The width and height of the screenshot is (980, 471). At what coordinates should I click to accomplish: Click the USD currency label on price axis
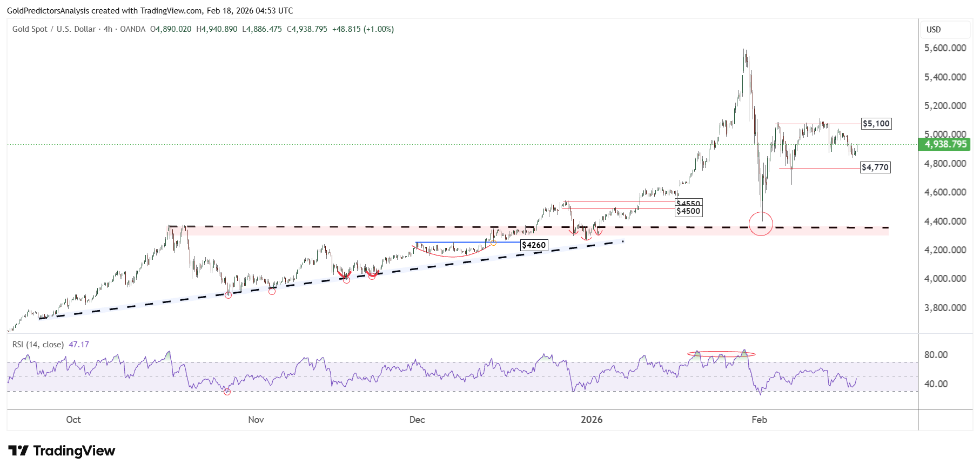(x=934, y=30)
